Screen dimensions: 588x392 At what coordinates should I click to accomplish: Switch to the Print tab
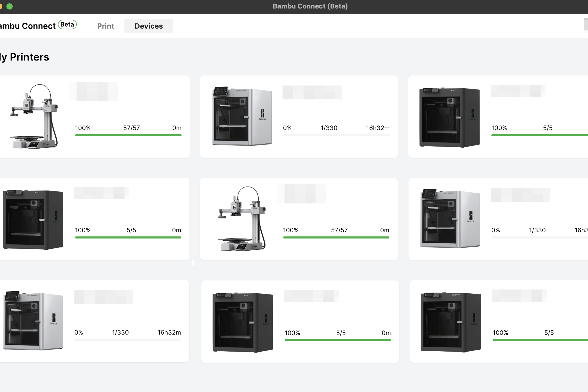(x=105, y=26)
